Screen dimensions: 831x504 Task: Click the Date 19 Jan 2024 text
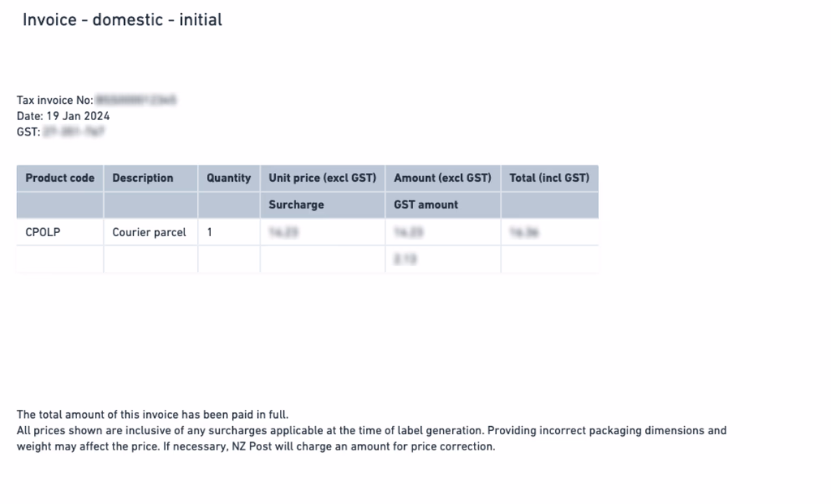coord(63,116)
